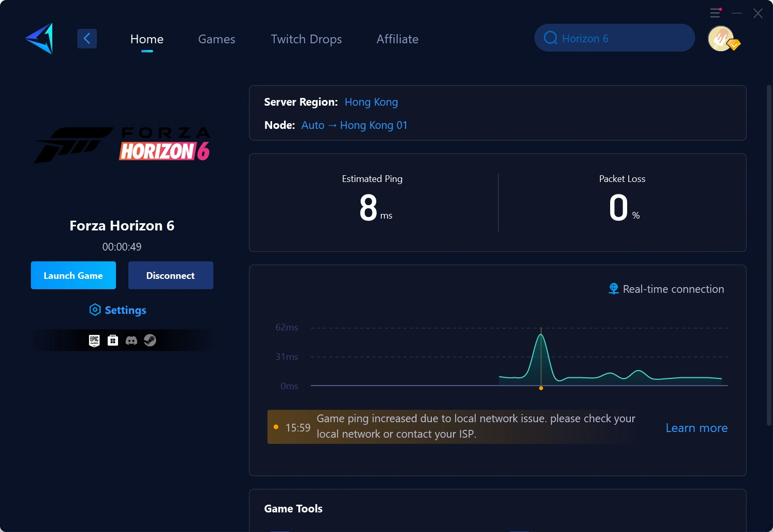Switch to the Home tab
This screenshot has height=532, width=773.
click(x=147, y=39)
